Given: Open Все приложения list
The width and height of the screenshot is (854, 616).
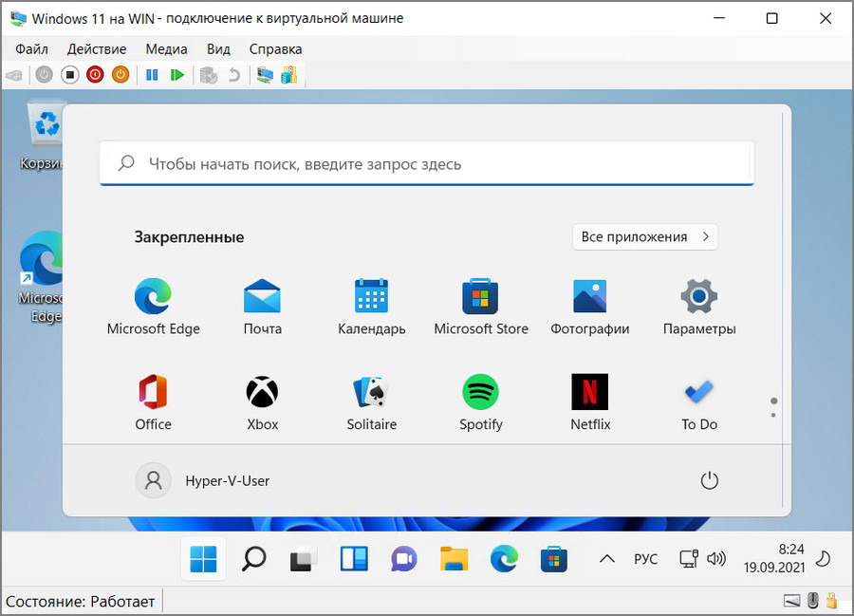Looking at the screenshot, I should (645, 237).
